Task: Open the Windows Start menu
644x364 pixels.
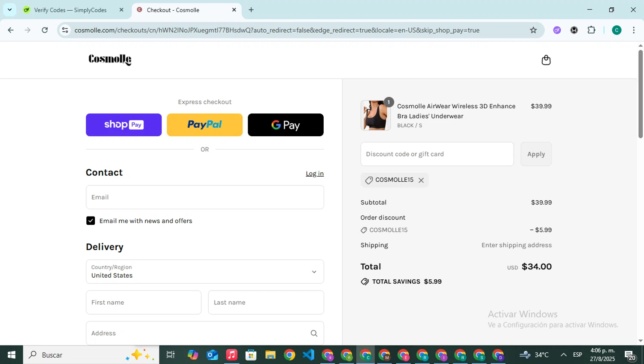Action: pos(12,355)
